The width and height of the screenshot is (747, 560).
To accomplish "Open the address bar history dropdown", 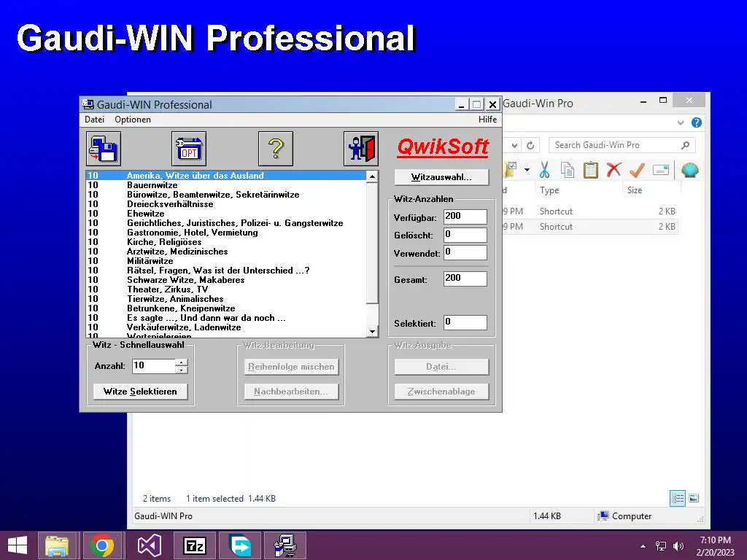I will pyautogui.click(x=514, y=145).
